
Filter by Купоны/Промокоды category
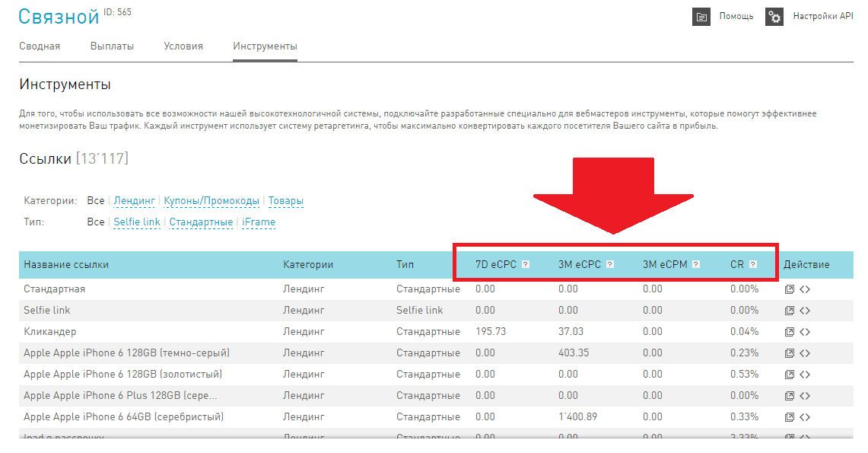tap(211, 201)
